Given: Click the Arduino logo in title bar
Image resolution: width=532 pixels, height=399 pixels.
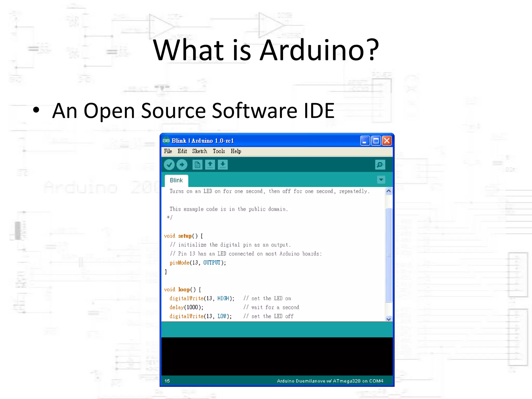Looking at the screenshot, I should click(x=166, y=141).
